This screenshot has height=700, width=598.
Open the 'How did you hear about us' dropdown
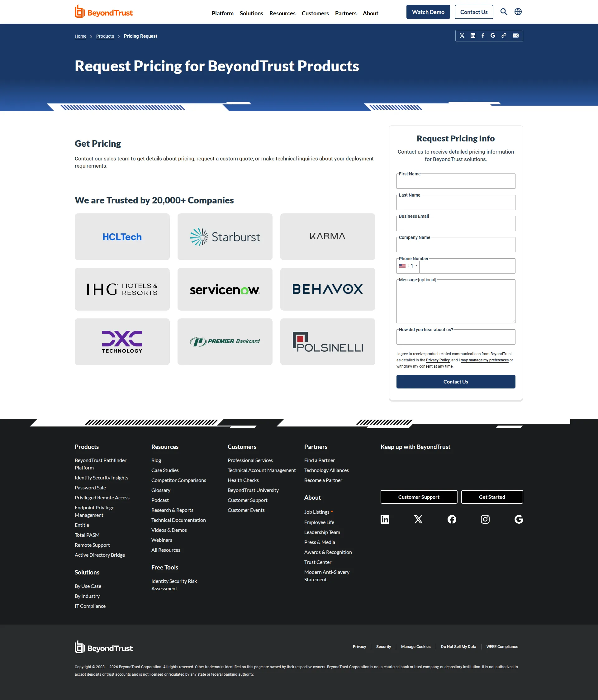pyautogui.click(x=455, y=337)
